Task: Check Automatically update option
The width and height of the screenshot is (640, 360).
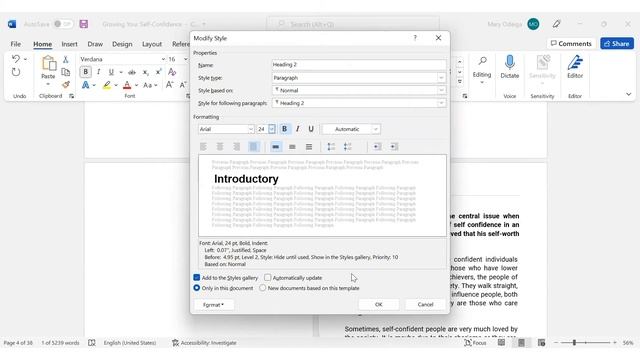Action: pos(267,278)
